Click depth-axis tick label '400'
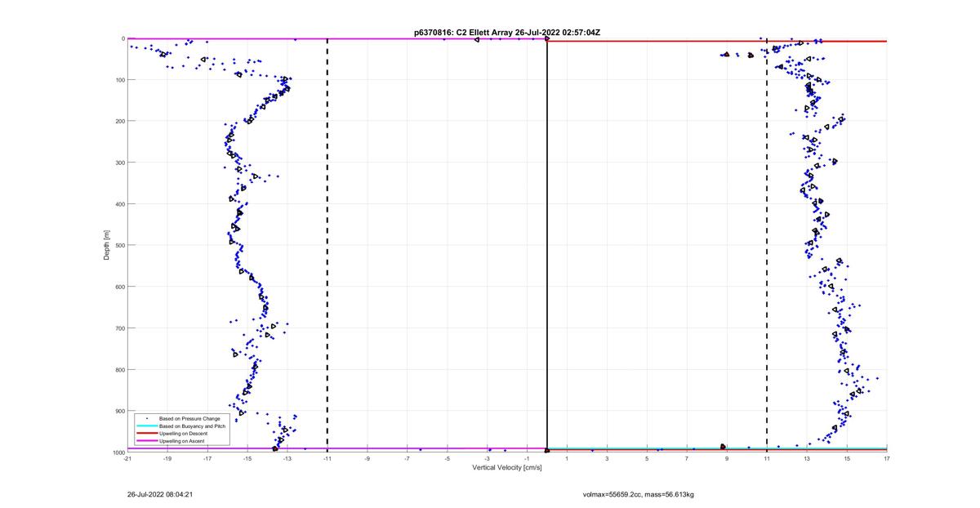The width and height of the screenshot is (980, 508). click(x=119, y=204)
